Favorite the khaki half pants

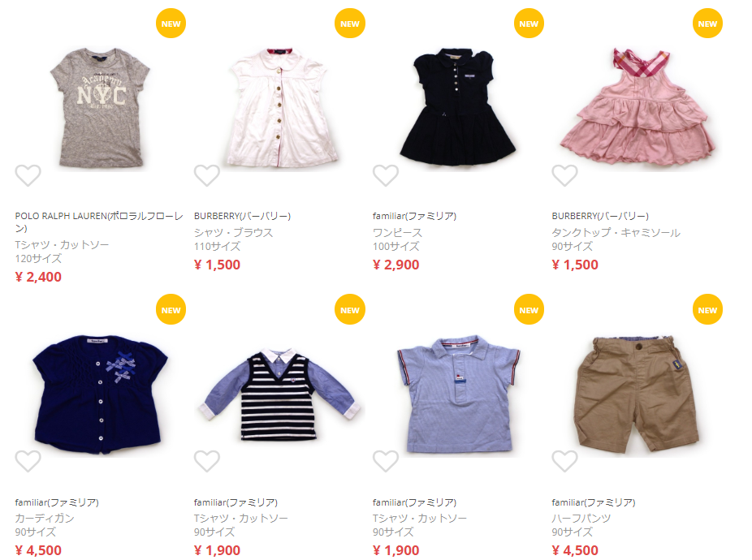(x=564, y=461)
